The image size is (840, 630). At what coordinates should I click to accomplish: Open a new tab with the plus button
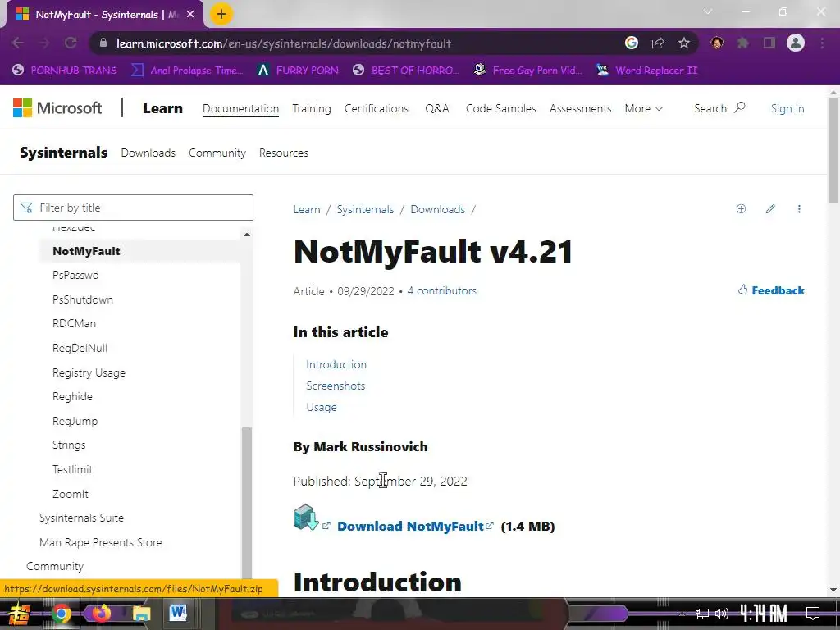click(x=221, y=15)
